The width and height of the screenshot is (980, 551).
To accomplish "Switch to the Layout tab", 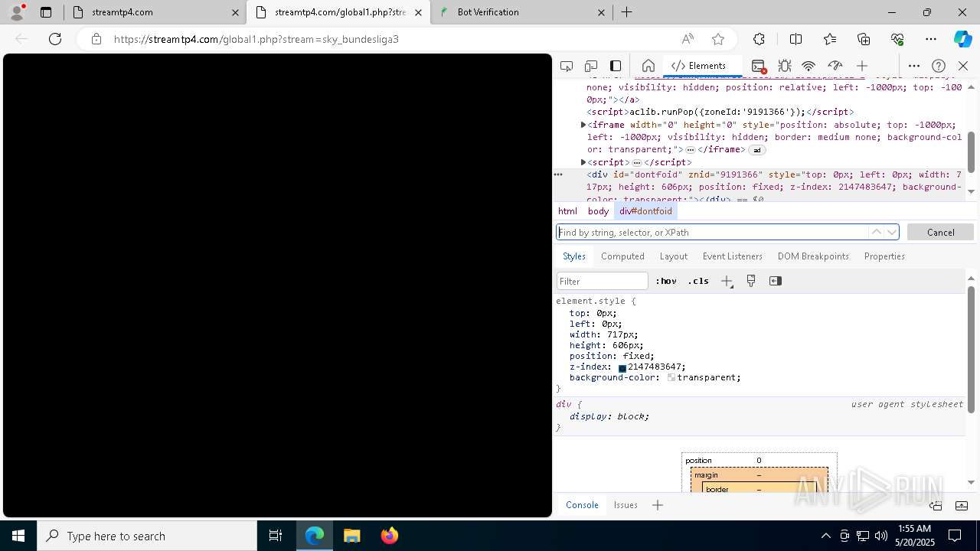I will tap(673, 256).
